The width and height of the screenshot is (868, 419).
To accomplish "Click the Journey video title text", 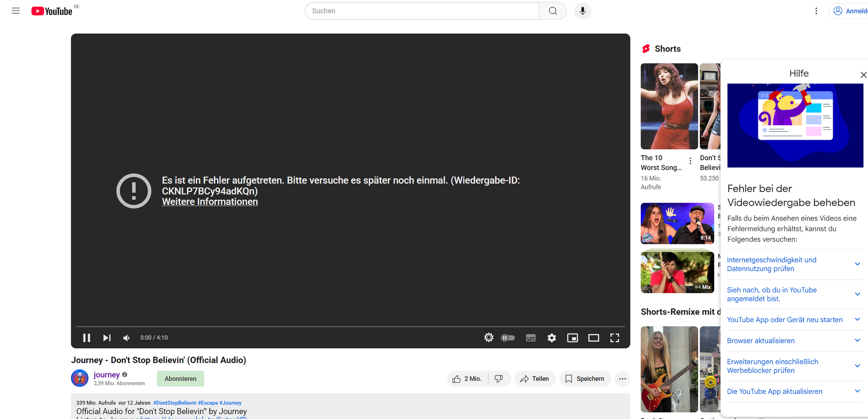I will click(159, 360).
